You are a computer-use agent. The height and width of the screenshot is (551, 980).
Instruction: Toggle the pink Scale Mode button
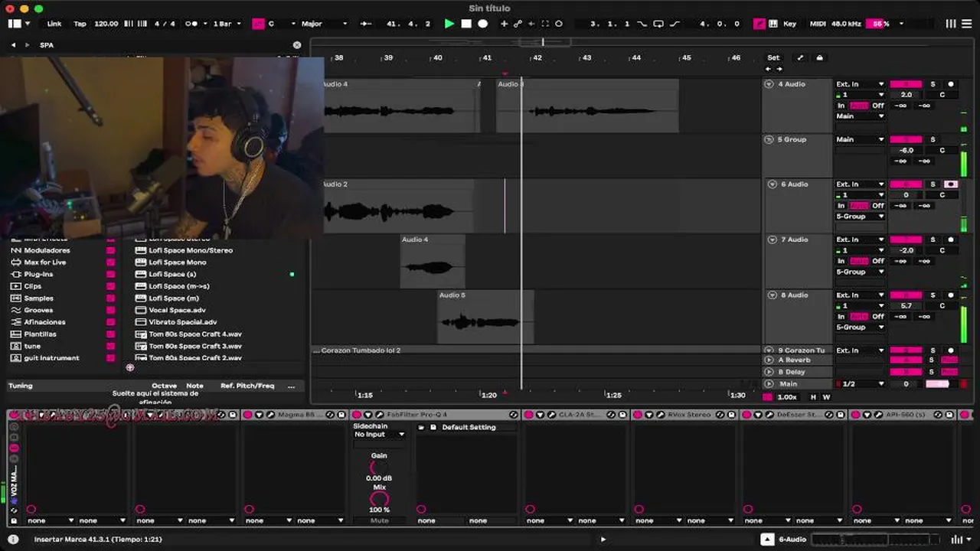[x=258, y=24]
